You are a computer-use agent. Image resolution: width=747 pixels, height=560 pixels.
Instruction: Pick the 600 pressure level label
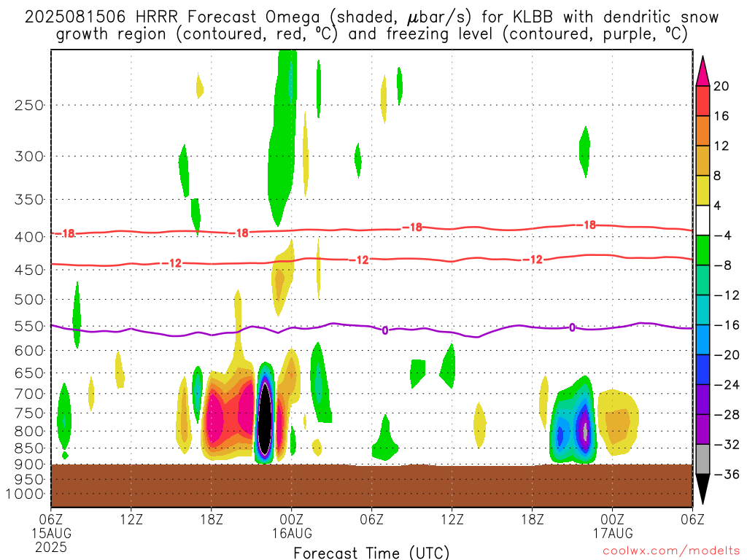29,351
